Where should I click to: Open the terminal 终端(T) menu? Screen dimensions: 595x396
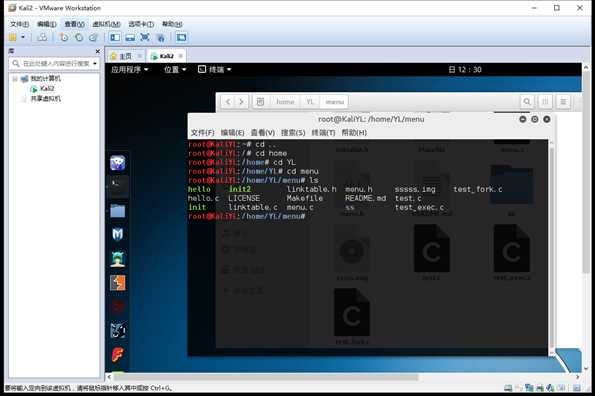[323, 132]
